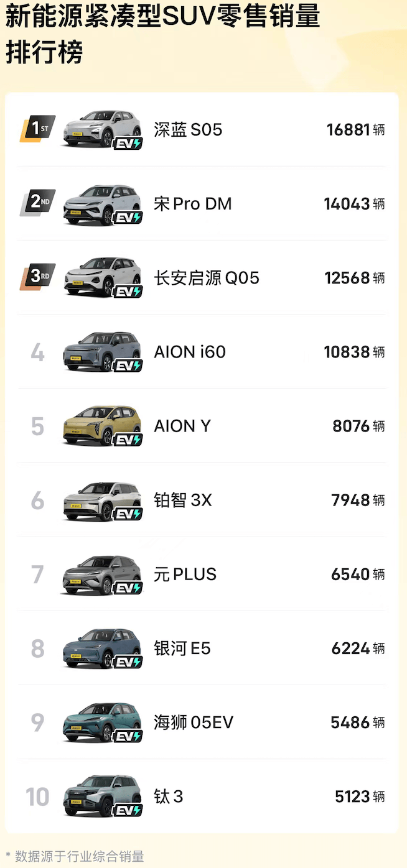
Task: Tap the EV badge on 钛 3
Action: 128,810
